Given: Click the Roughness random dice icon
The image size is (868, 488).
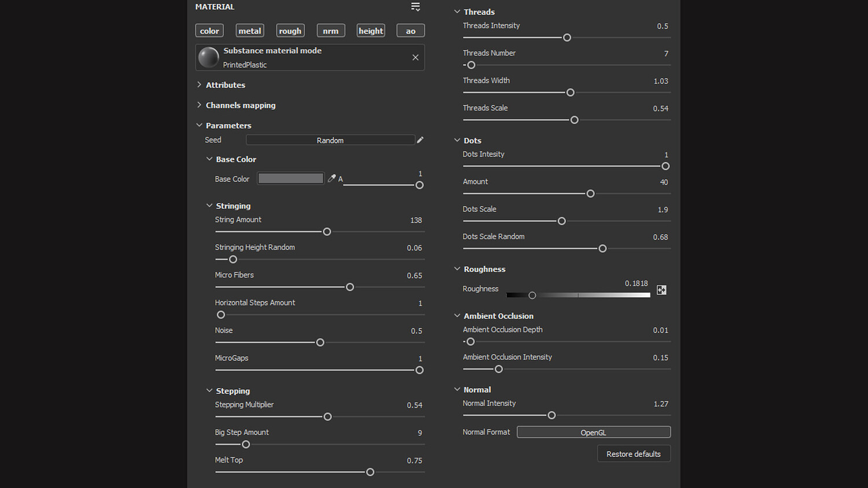Looking at the screenshot, I should click(661, 290).
